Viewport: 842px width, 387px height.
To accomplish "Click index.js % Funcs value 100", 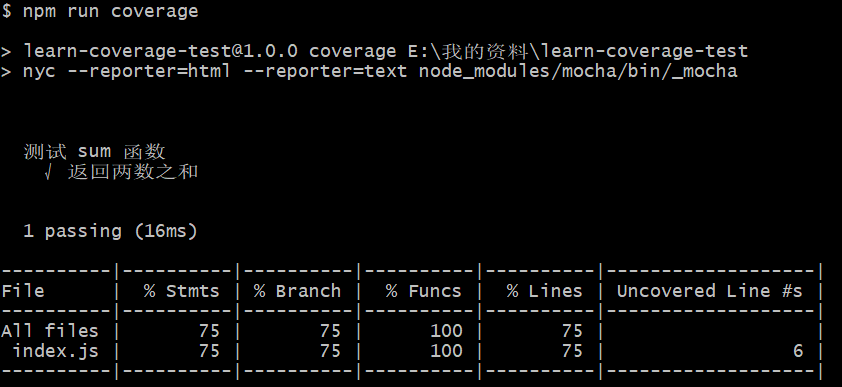I will [x=446, y=351].
